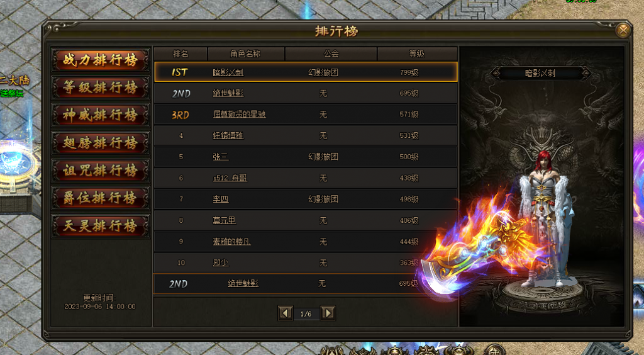Switch to 天灵排行榜 tab

(x=101, y=225)
